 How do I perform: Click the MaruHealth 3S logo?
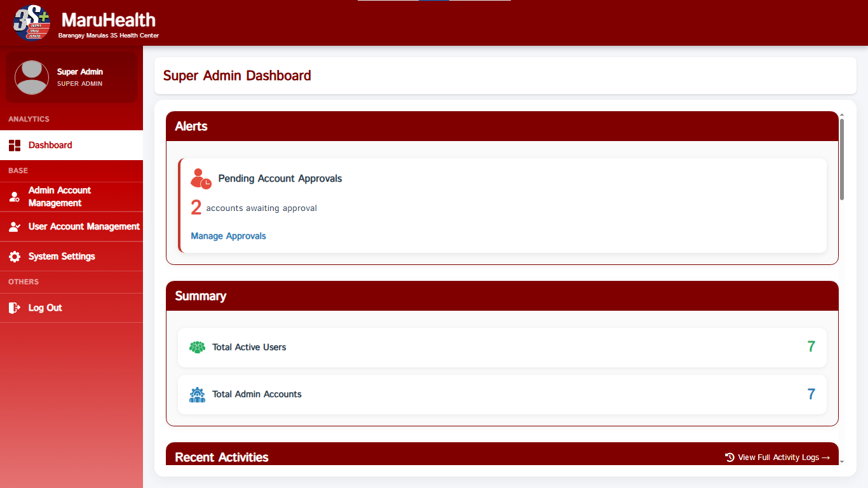click(x=32, y=22)
